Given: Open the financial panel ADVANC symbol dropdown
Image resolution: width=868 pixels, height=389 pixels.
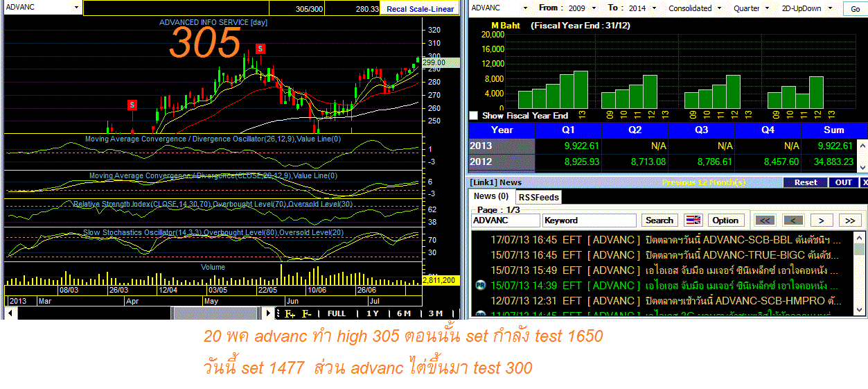Looking at the screenshot, I should tap(524, 8).
